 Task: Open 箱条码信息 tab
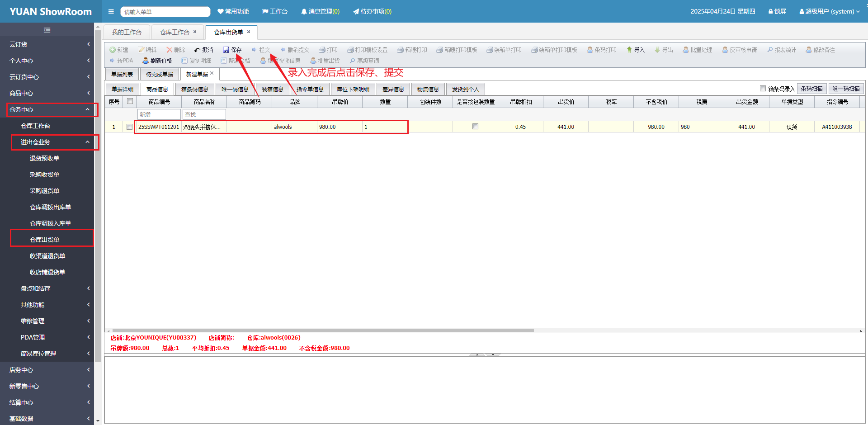[195, 89]
